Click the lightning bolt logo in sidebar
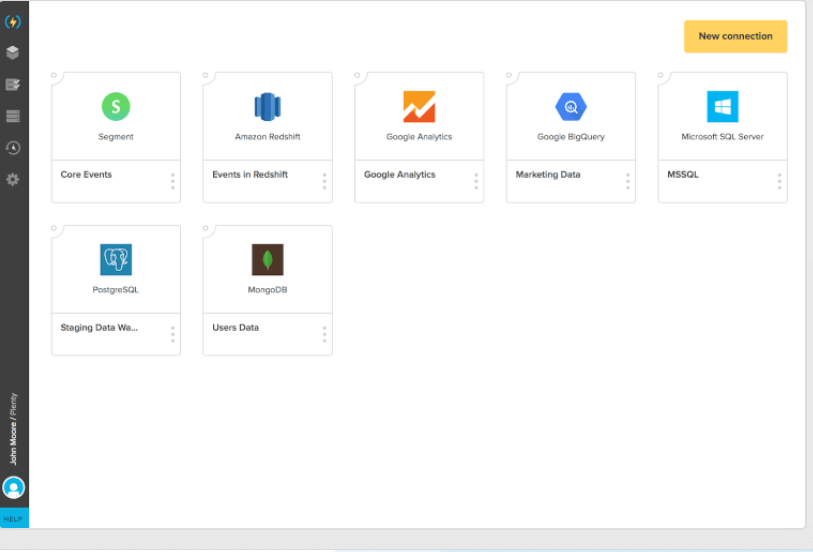 [x=13, y=21]
